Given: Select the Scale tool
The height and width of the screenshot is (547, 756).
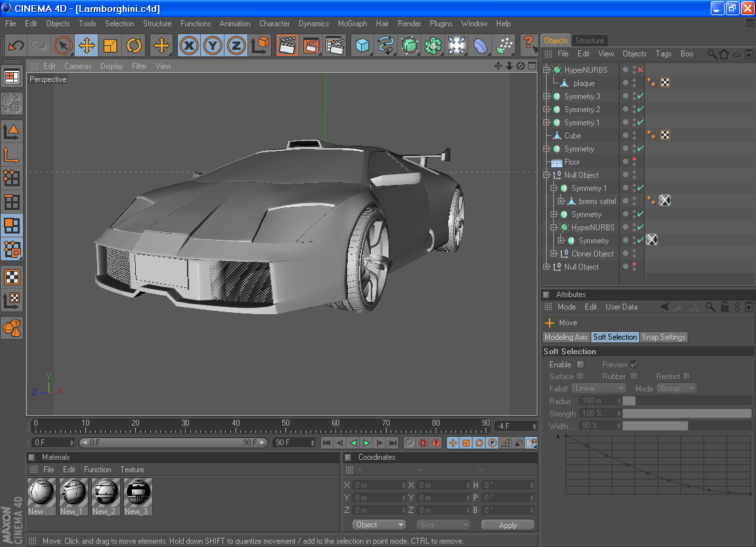Looking at the screenshot, I should pyautogui.click(x=110, y=46).
